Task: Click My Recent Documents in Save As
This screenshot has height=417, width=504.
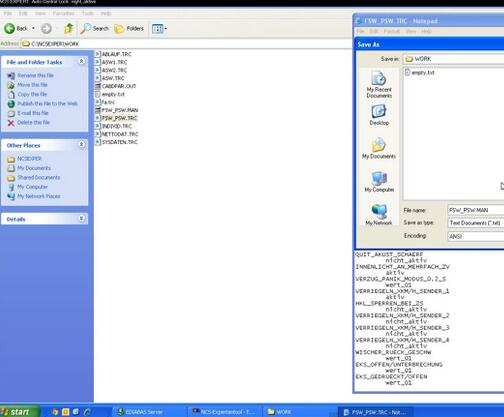Action: pyautogui.click(x=379, y=85)
